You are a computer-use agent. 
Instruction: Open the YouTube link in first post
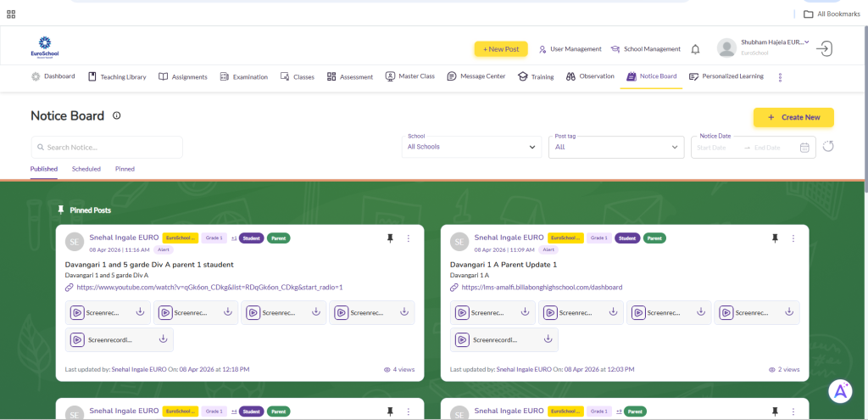click(x=209, y=288)
